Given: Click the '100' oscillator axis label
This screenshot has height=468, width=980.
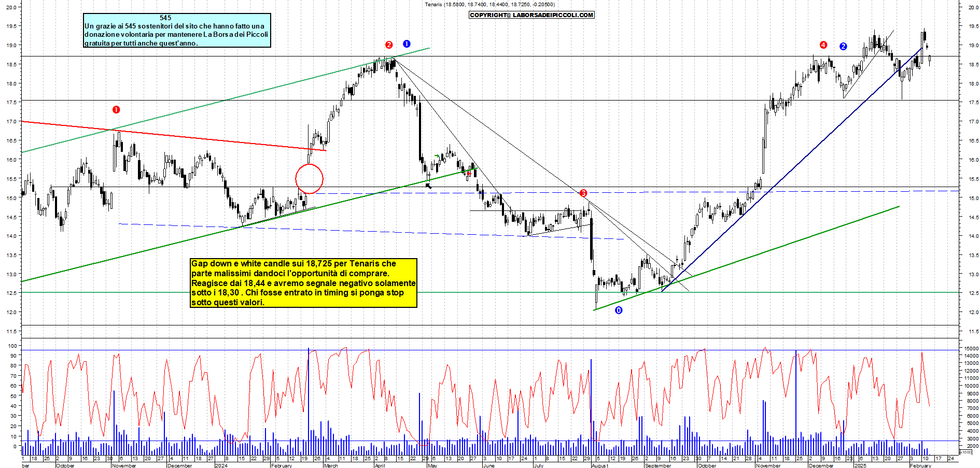Looking at the screenshot, I should click(12, 346).
